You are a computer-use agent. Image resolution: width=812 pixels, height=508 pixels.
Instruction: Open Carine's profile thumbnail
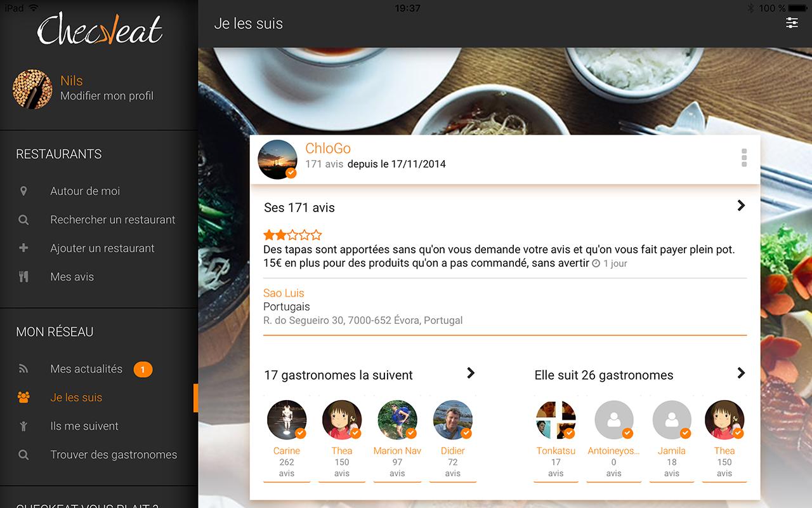(287, 420)
